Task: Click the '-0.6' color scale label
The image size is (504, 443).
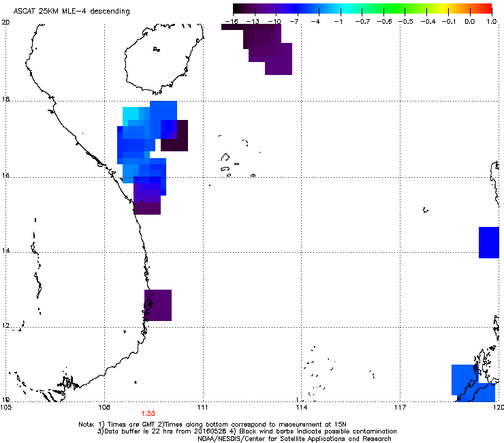Action: pyautogui.click(x=384, y=22)
